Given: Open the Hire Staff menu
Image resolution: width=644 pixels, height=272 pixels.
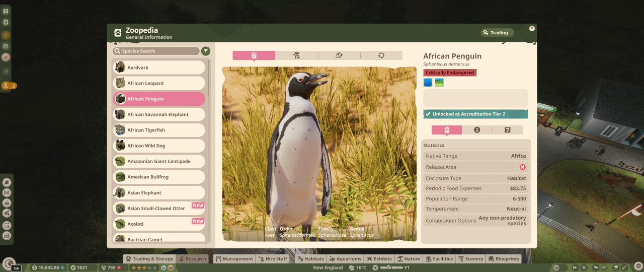Looking at the screenshot, I should [273, 259].
